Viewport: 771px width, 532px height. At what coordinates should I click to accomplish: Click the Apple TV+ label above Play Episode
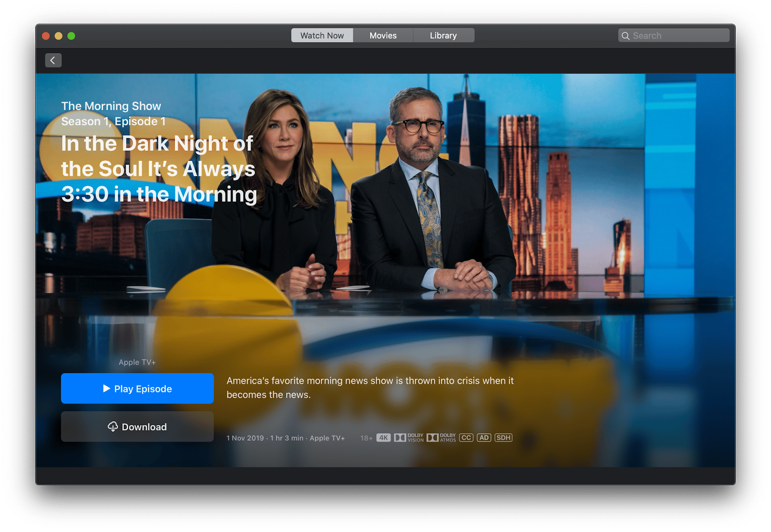click(x=137, y=362)
